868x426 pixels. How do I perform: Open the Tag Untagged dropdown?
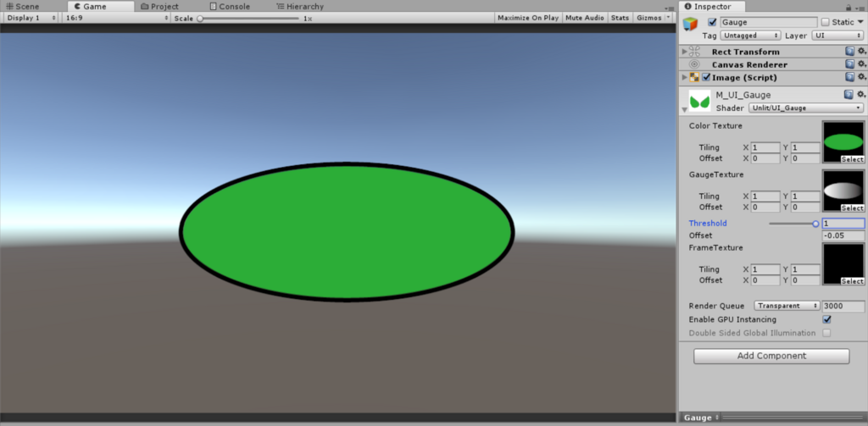click(750, 35)
